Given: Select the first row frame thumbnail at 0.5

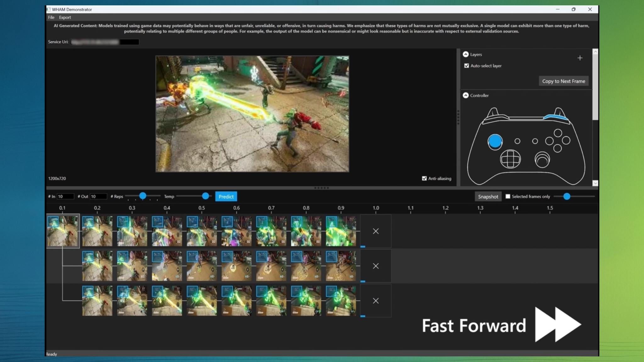Looking at the screenshot, I should (x=202, y=231).
